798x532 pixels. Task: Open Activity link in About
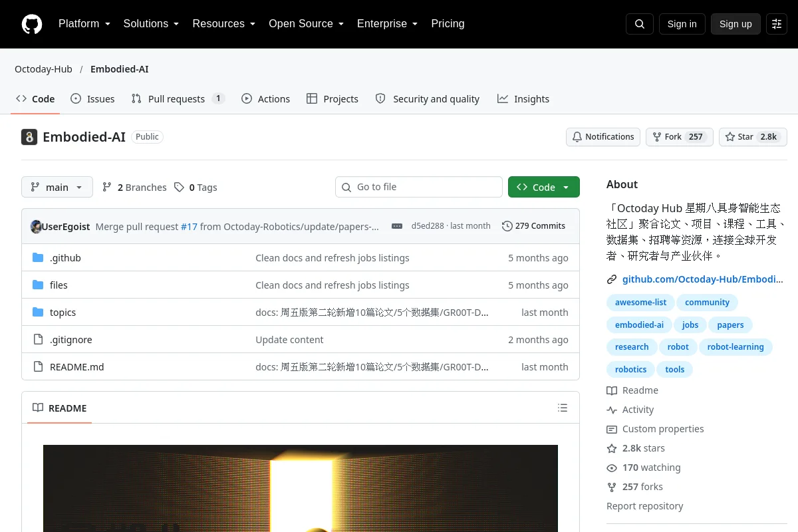(x=630, y=410)
